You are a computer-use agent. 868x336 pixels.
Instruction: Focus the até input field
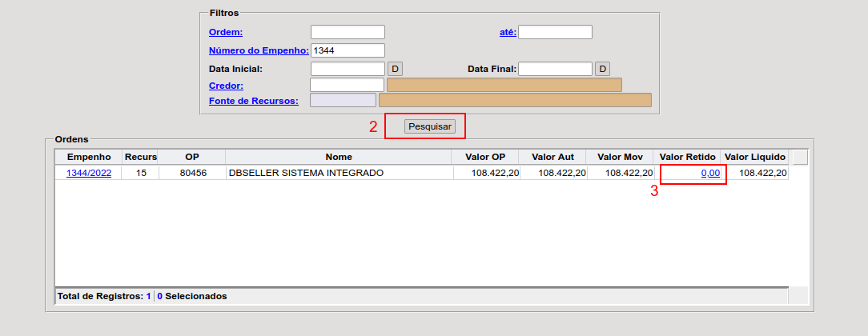pos(555,32)
